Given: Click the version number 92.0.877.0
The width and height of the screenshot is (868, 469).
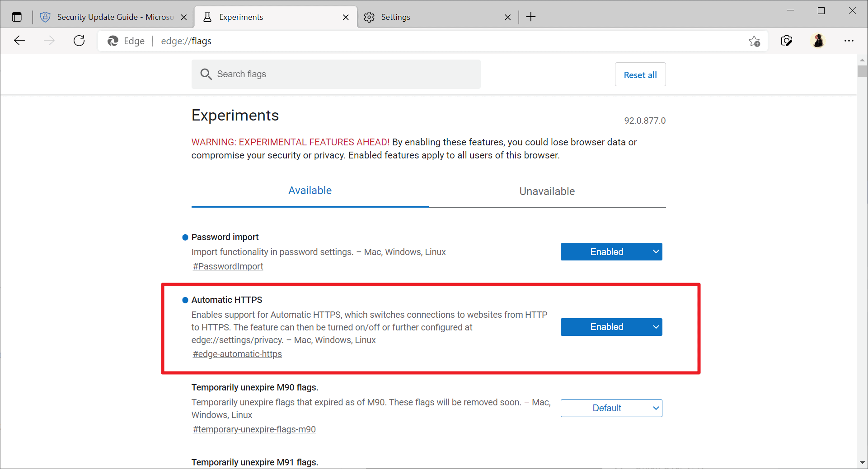Looking at the screenshot, I should coord(645,121).
